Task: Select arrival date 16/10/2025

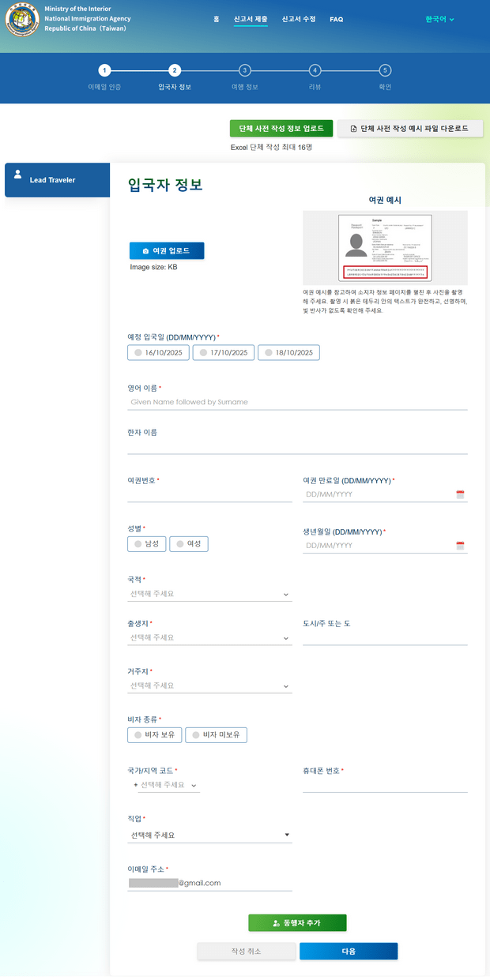Action: pos(158,353)
